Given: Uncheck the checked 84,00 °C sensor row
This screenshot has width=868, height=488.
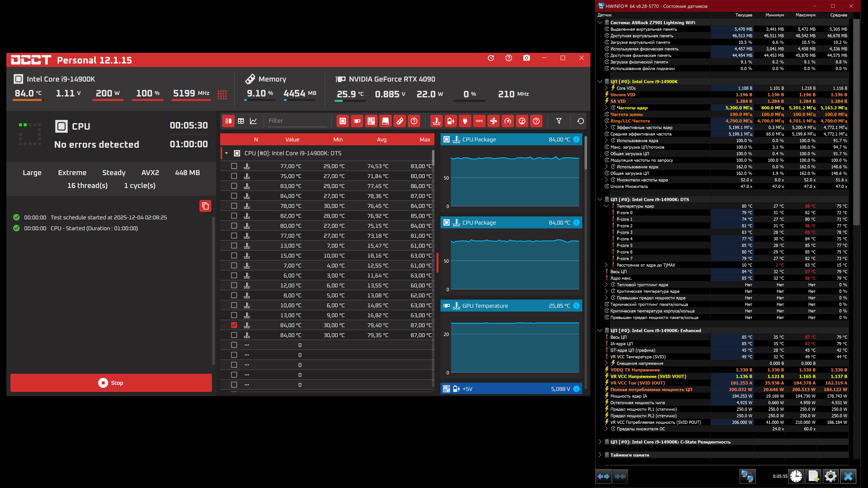Looking at the screenshot, I should 234,325.
